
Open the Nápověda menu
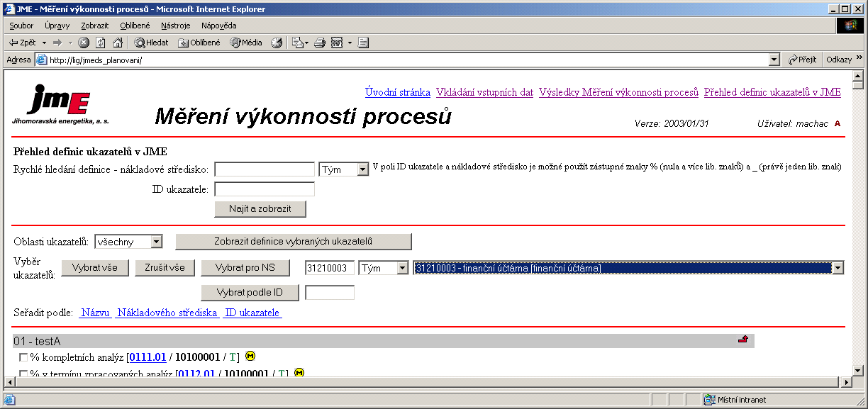219,26
